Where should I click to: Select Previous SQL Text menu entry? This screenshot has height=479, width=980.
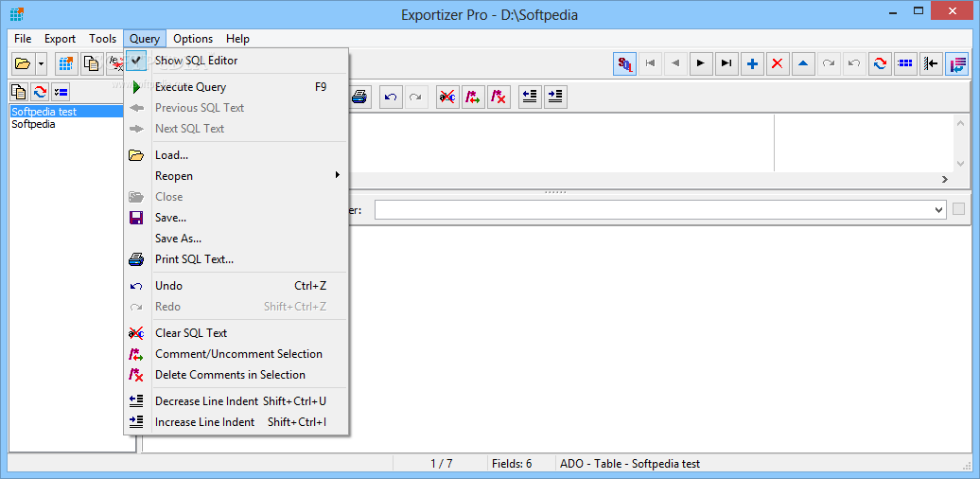(236, 108)
